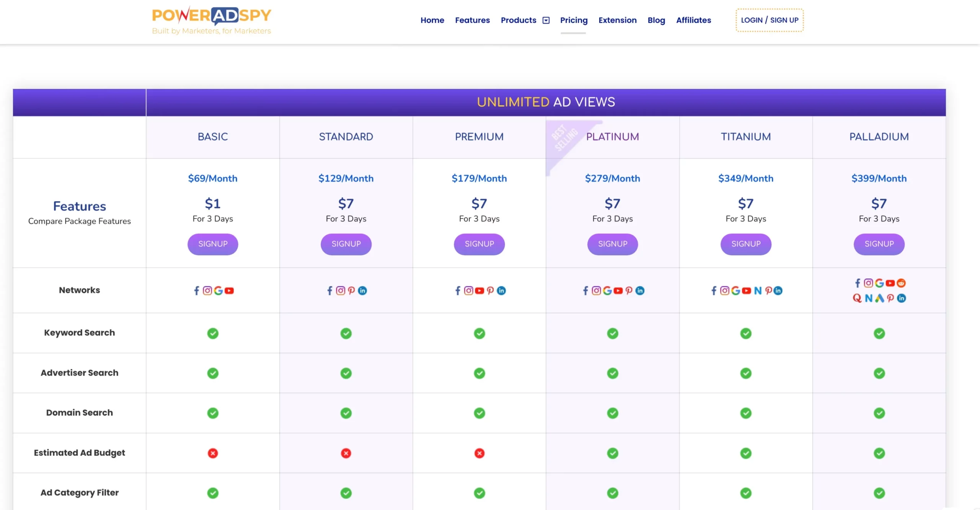Click the LOGIN / SIGN UP button
Screen dimensions: 980x510
[769, 20]
